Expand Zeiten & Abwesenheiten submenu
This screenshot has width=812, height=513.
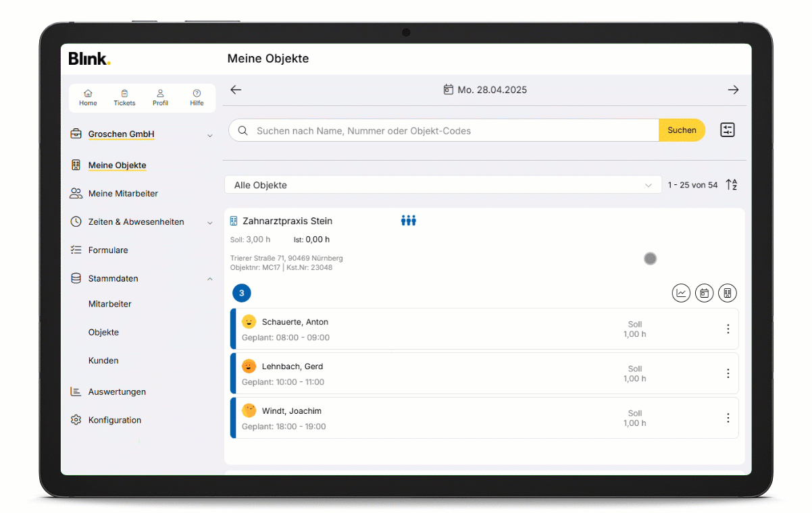click(x=209, y=222)
